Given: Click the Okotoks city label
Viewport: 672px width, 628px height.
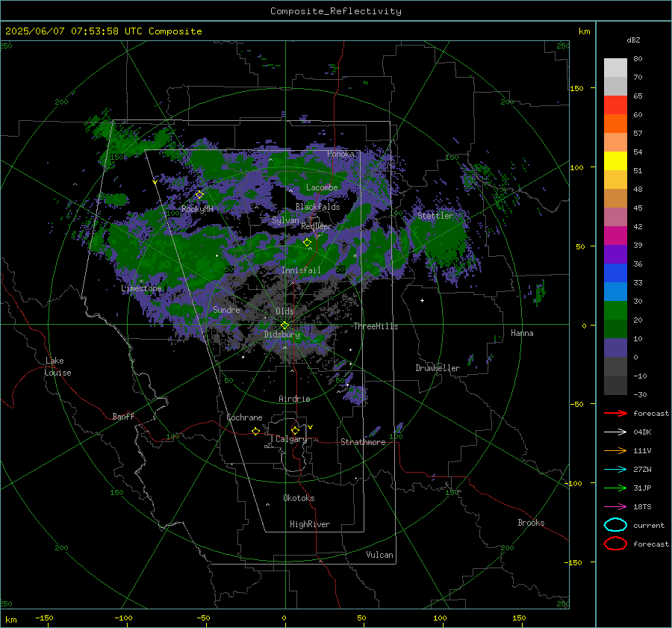Looking at the screenshot, I should 299,498.
